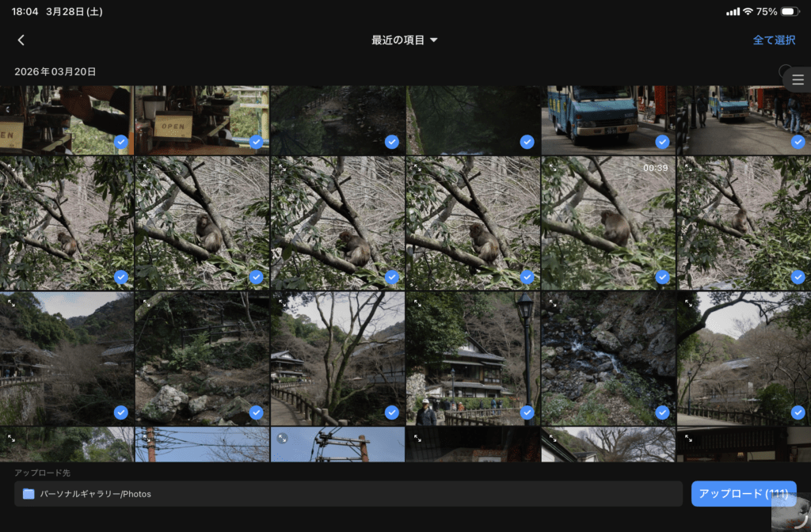Uncheck the waterfall rocks photo checkmark
The image size is (811, 532).
click(662, 412)
